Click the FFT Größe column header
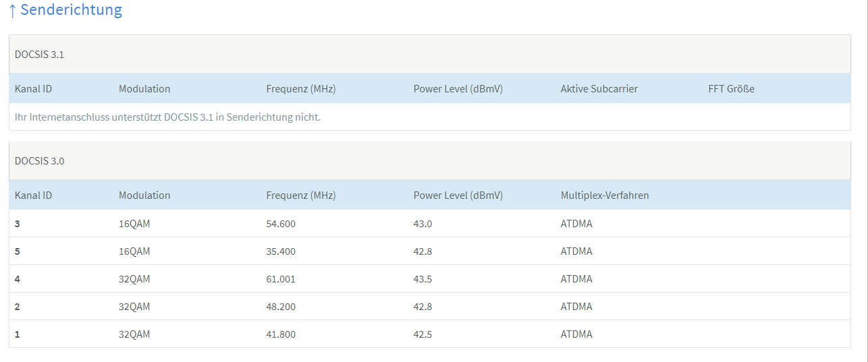This screenshot has width=868, height=362. tap(731, 89)
